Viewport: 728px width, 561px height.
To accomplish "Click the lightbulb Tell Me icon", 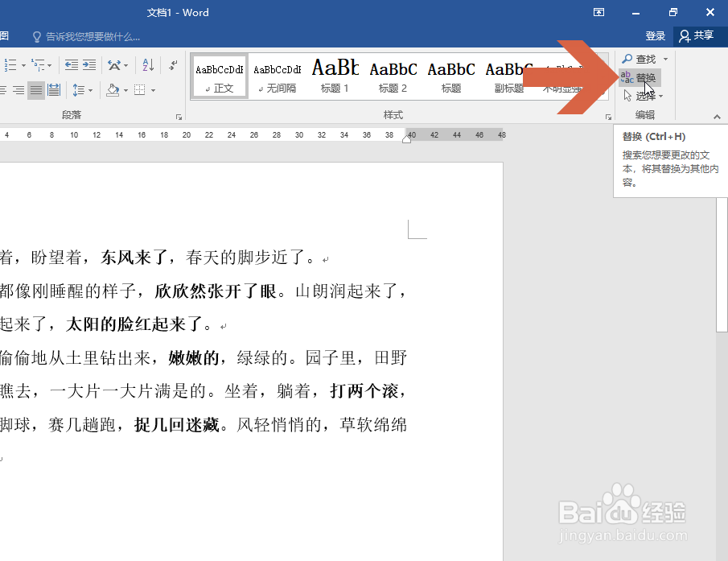I will click(37, 37).
